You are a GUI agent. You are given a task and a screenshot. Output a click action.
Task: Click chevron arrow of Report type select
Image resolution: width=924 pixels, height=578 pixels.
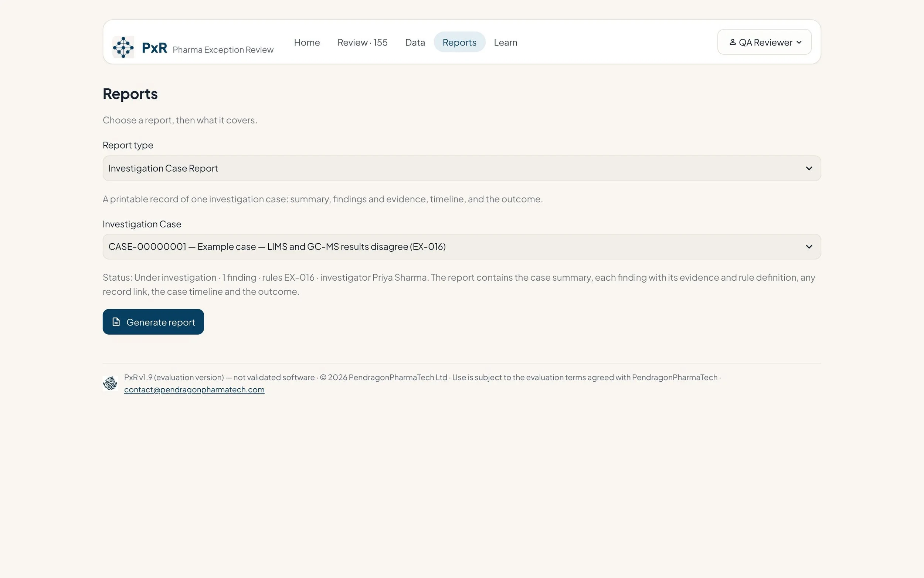click(x=809, y=168)
